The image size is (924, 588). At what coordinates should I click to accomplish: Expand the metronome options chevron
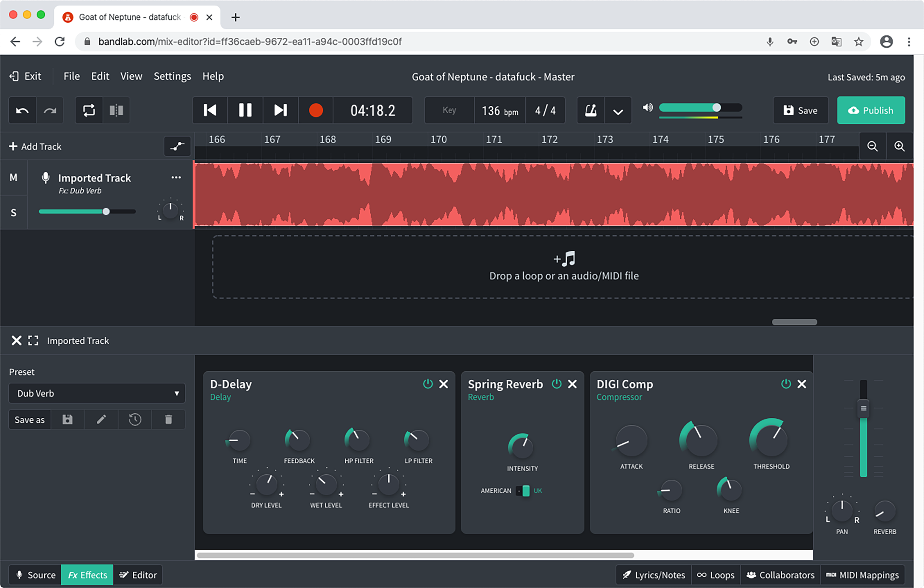[618, 111]
